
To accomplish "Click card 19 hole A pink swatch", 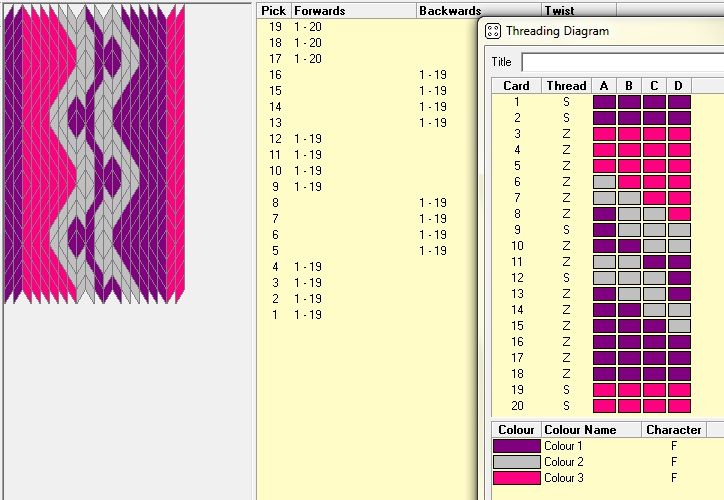I will point(604,390).
